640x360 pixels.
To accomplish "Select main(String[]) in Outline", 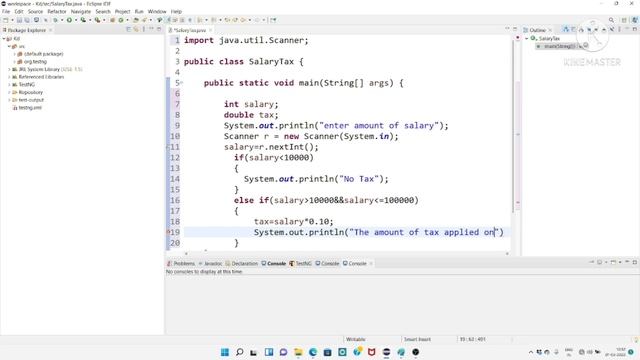I will point(560,47).
